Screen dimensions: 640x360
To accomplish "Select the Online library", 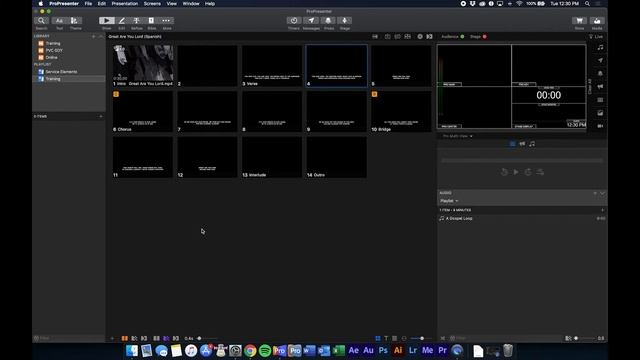I will point(69,58).
